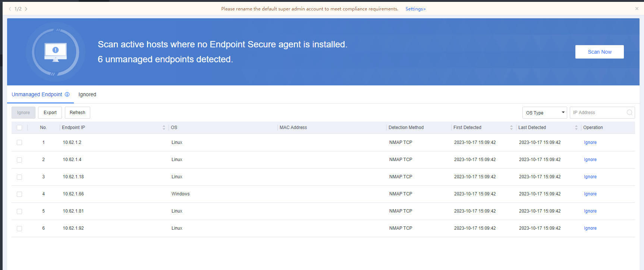Dismiss the compliance notification banner
Screen dimensions: 644x270
(637, 9)
